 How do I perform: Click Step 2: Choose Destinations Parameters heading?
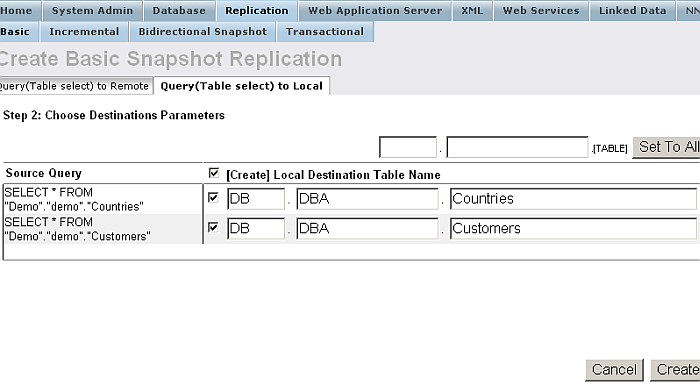coord(114,115)
